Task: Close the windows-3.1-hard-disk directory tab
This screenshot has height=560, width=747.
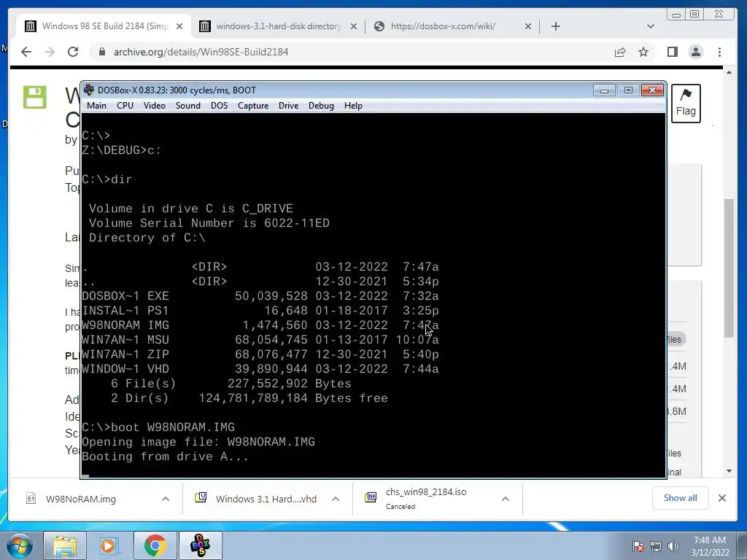Action: coord(354,27)
